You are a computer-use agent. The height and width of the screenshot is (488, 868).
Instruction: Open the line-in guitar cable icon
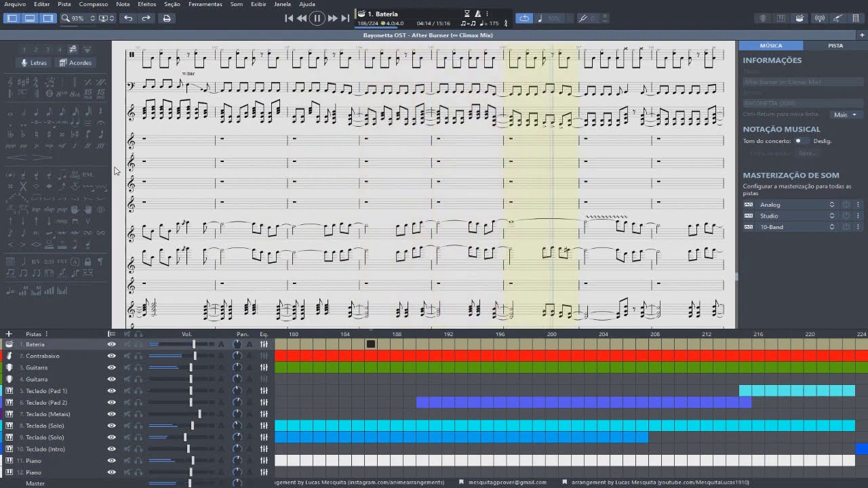point(837,18)
